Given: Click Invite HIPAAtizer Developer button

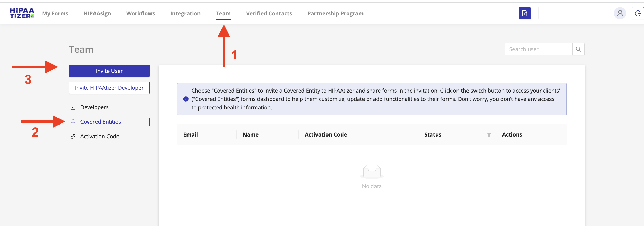Looking at the screenshot, I should [109, 88].
